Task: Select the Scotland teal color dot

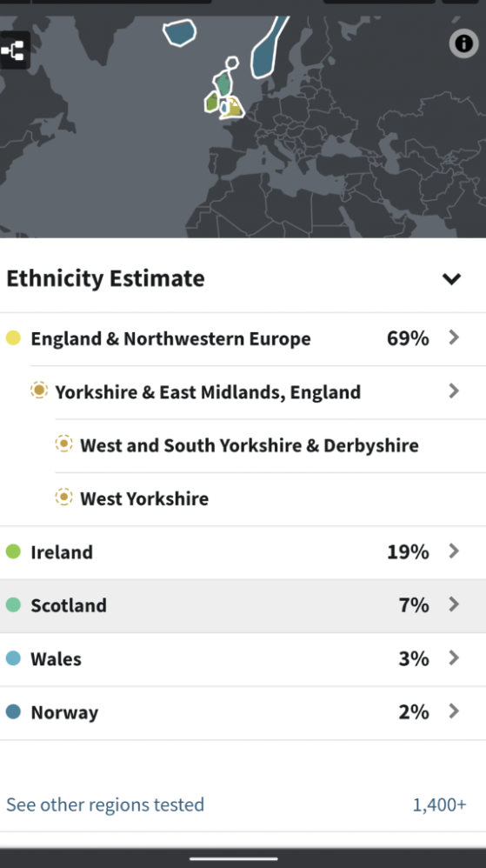Action: click(x=13, y=604)
